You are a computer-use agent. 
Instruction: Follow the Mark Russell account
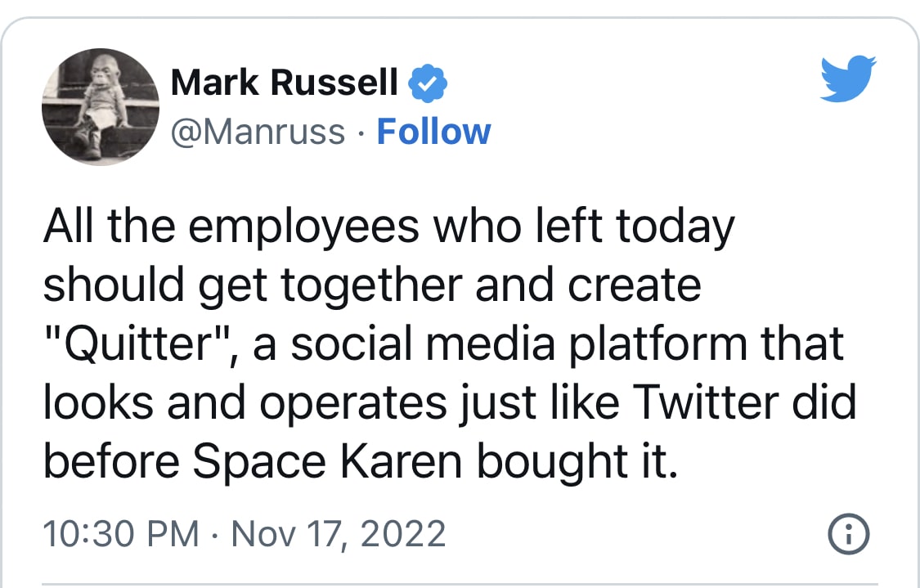(433, 132)
